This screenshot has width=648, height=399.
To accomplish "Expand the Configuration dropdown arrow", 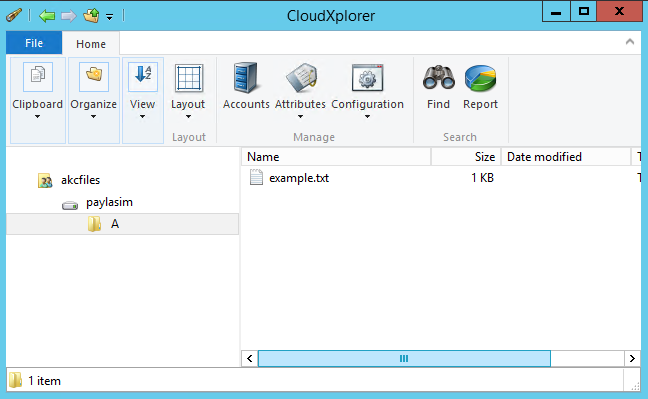I will [367, 117].
